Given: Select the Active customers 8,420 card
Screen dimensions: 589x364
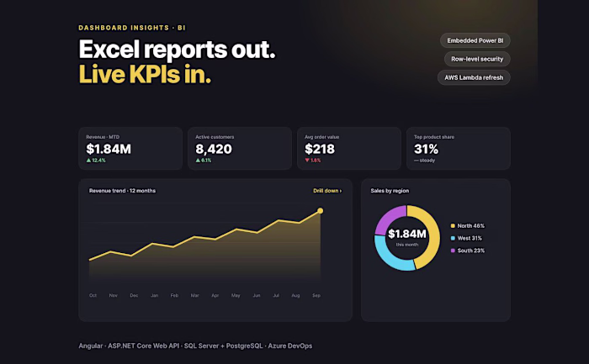Looking at the screenshot, I should pyautogui.click(x=240, y=148).
